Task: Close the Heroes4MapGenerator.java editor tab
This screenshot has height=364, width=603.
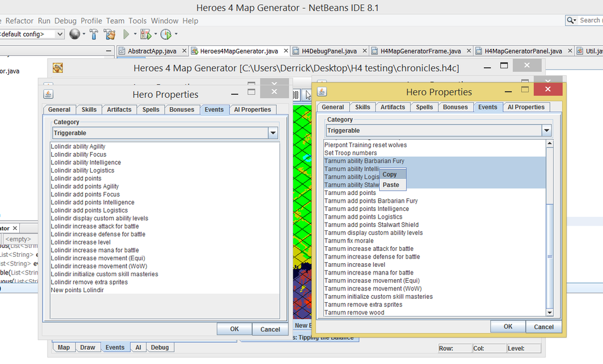Action: 286,51
